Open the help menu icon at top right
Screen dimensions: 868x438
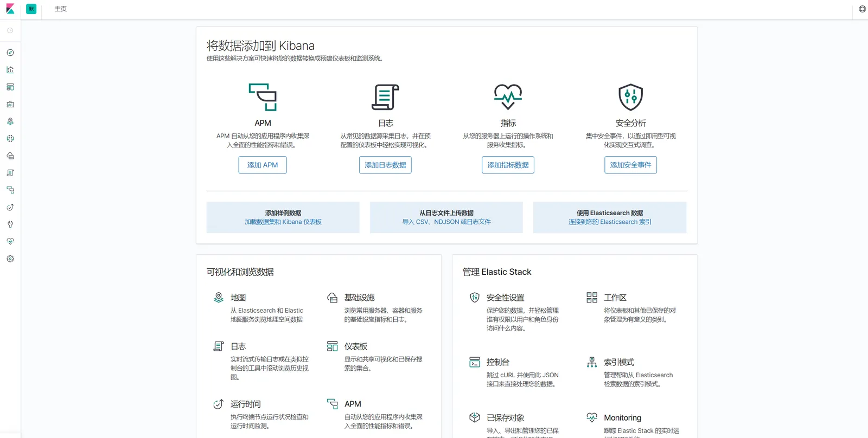(862, 9)
